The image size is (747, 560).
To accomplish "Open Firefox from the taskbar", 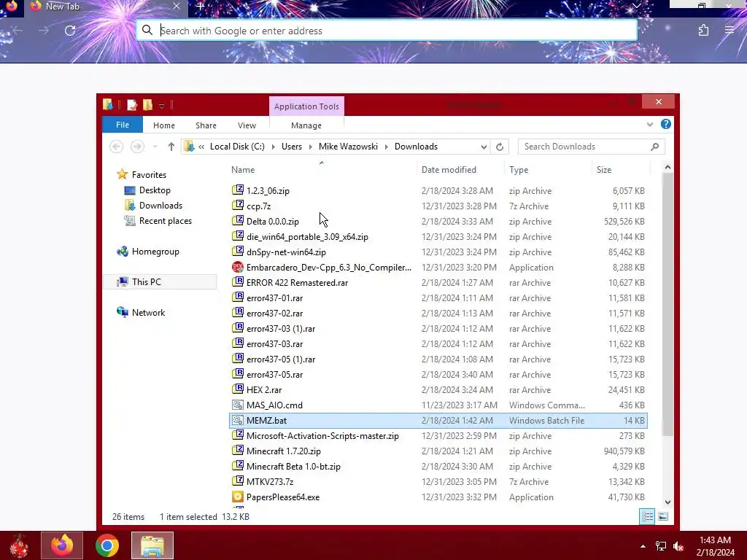I will click(62, 545).
